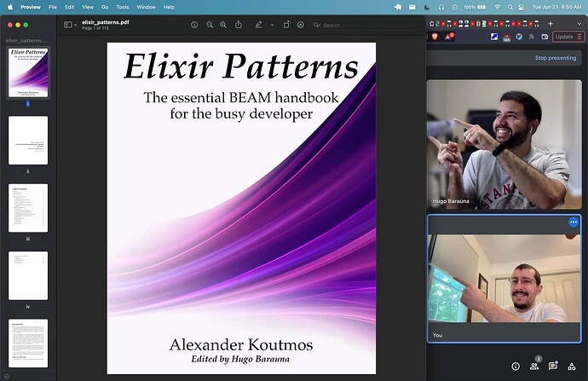
Task: Open the meeting chat panel
Action: click(x=553, y=366)
